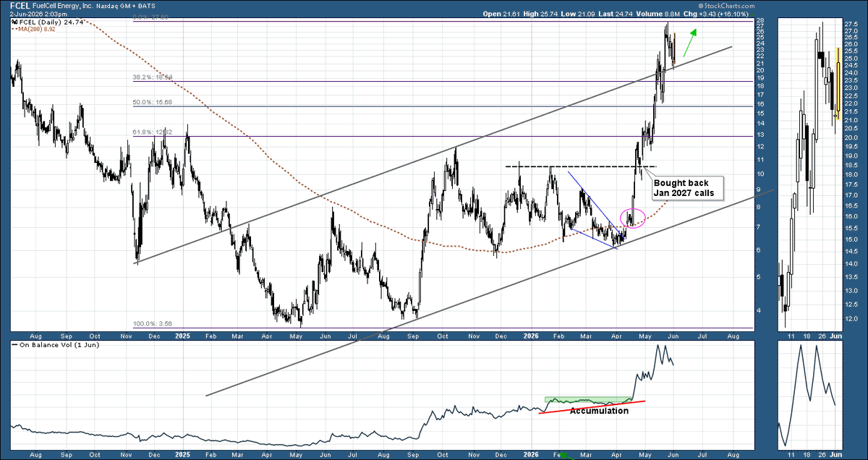This screenshot has height=460, width=868.
Task: Click the Accumulation label in volume panel
Action: pos(599,410)
